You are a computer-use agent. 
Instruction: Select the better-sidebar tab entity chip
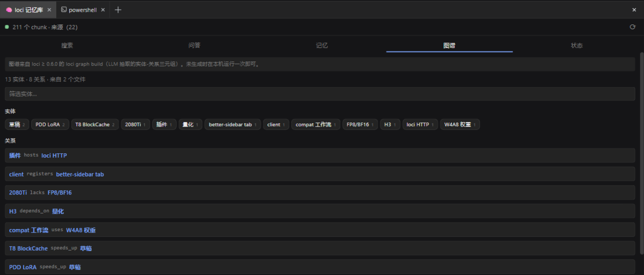click(233, 125)
